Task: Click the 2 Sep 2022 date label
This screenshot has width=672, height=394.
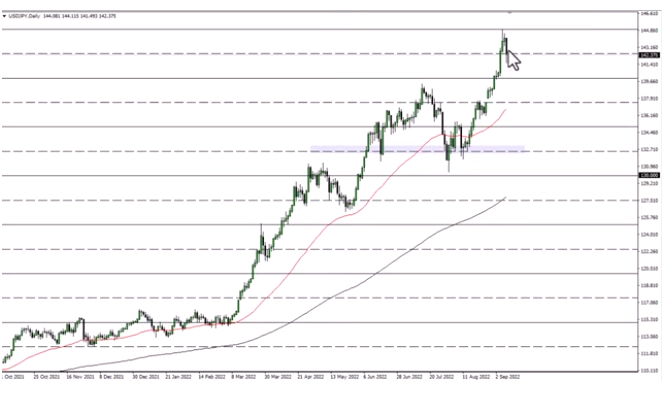Action: 508,377
